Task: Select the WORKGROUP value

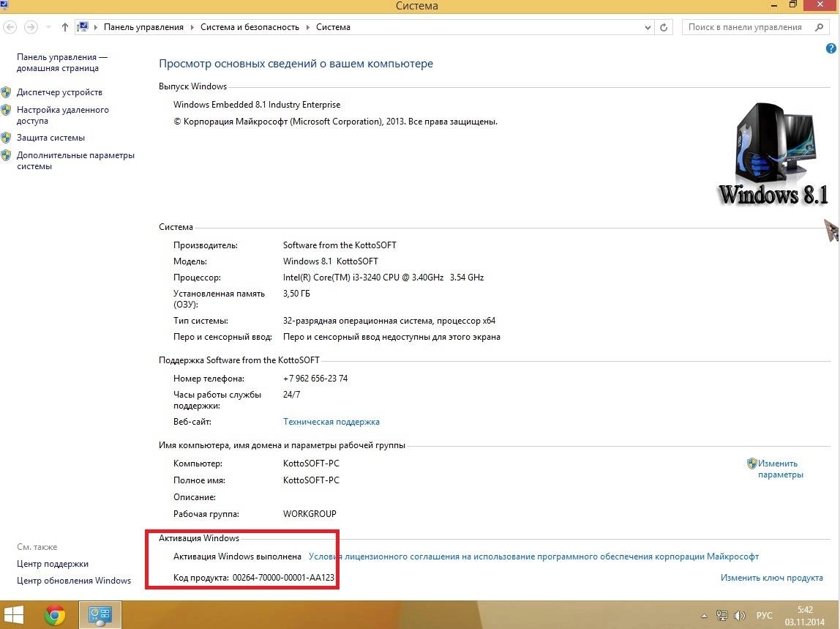Action: coord(310,514)
